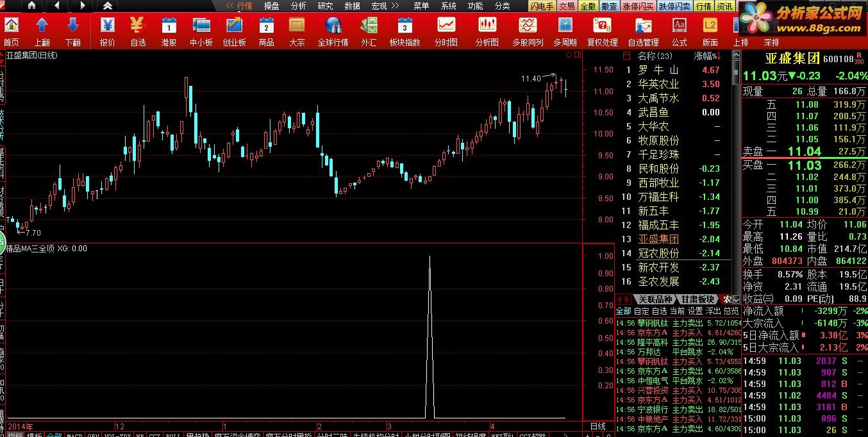This screenshot has width=868, height=437.
Task: Collapse toolbar with double-chevron button
Action: (x=108, y=6)
